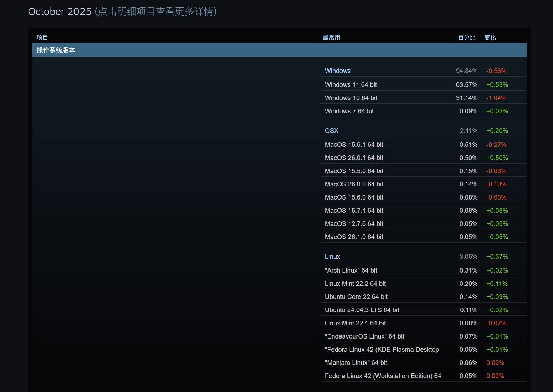Click the Linux group link
The width and height of the screenshot is (553, 392).
[332, 257]
